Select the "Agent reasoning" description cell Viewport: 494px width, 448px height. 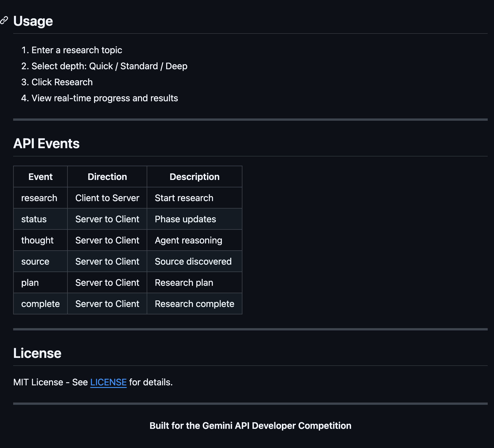(x=188, y=240)
